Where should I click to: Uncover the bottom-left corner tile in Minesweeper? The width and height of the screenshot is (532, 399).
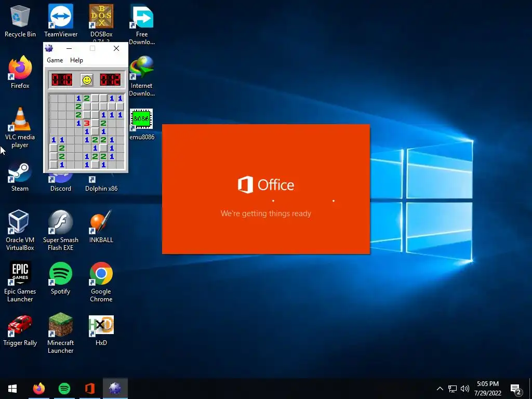tap(54, 165)
